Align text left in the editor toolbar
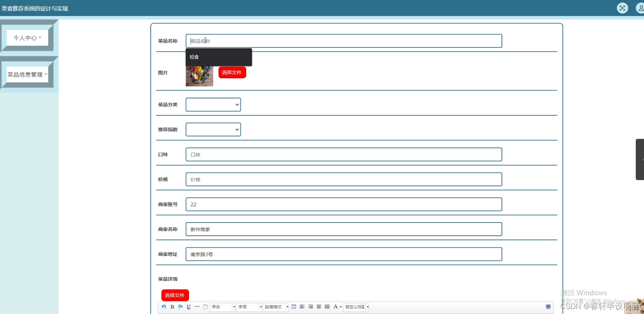The height and width of the screenshot is (314, 644). pos(302,307)
